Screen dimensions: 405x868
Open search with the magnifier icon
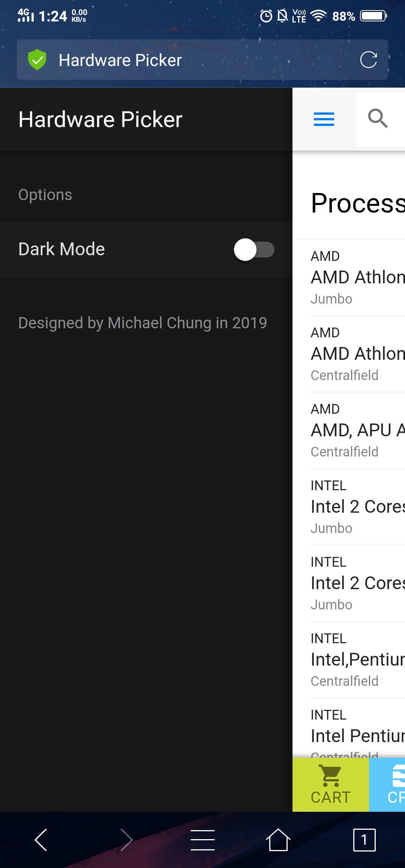(378, 118)
